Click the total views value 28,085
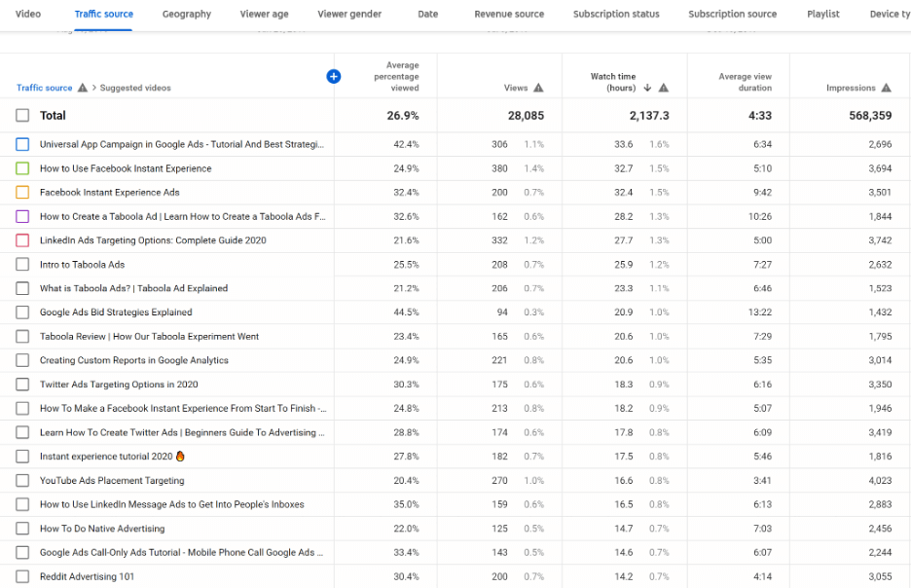This screenshot has height=588, width=911. tap(526, 116)
